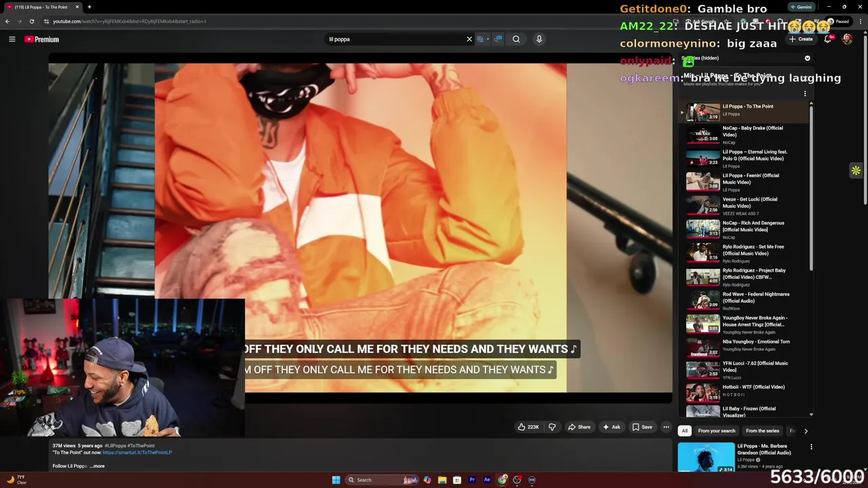Open File Explorer from the taskbar
Viewport: 868px width, 488px height.
(x=442, y=480)
